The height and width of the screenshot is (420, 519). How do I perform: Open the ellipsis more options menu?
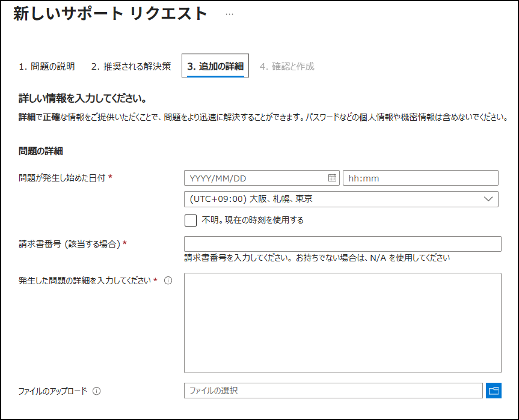tap(229, 14)
